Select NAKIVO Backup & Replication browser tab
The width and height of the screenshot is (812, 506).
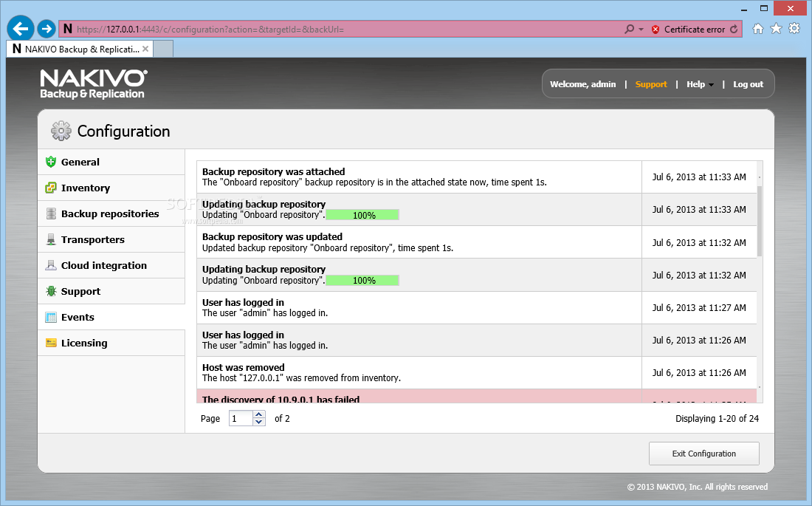(80, 49)
